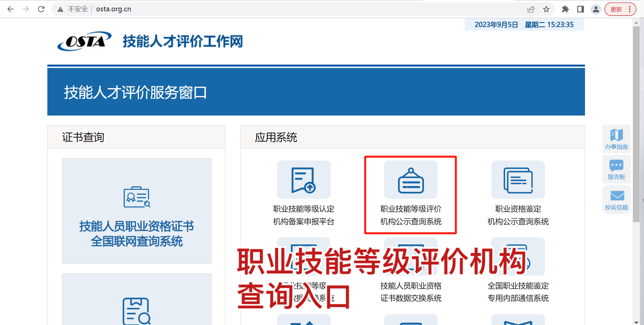
Task: Click the not-secure warning triangle icon
Action: [60, 9]
